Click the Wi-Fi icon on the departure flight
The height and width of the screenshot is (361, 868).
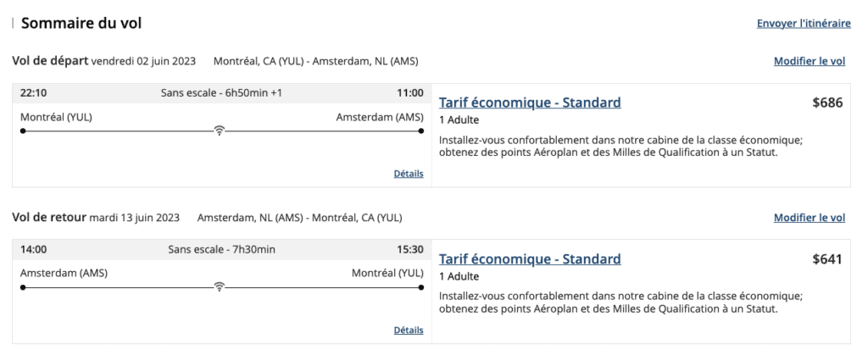tap(219, 131)
